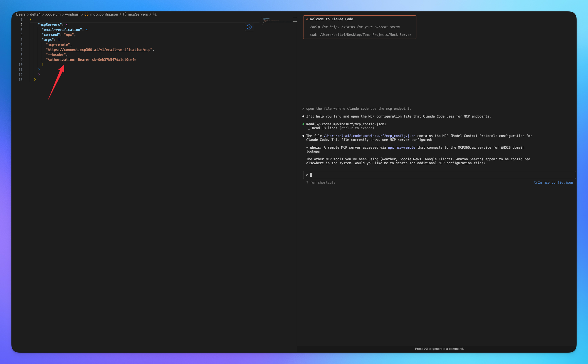This screenshot has width=588, height=364.
Task: Click the ? for shortcuts hint
Action: point(320,183)
